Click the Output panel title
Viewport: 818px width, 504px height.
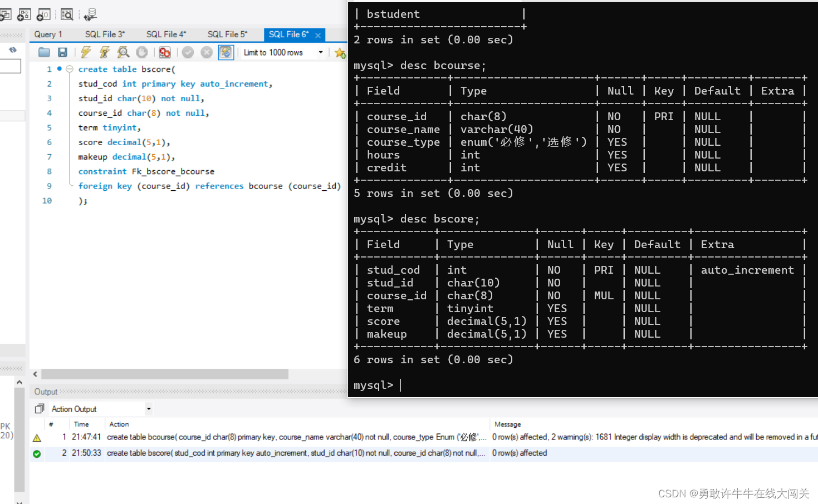46,392
